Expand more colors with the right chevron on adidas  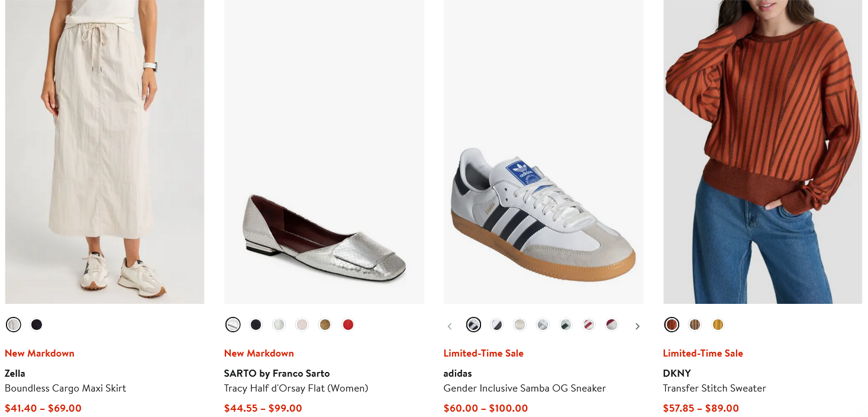tap(637, 325)
